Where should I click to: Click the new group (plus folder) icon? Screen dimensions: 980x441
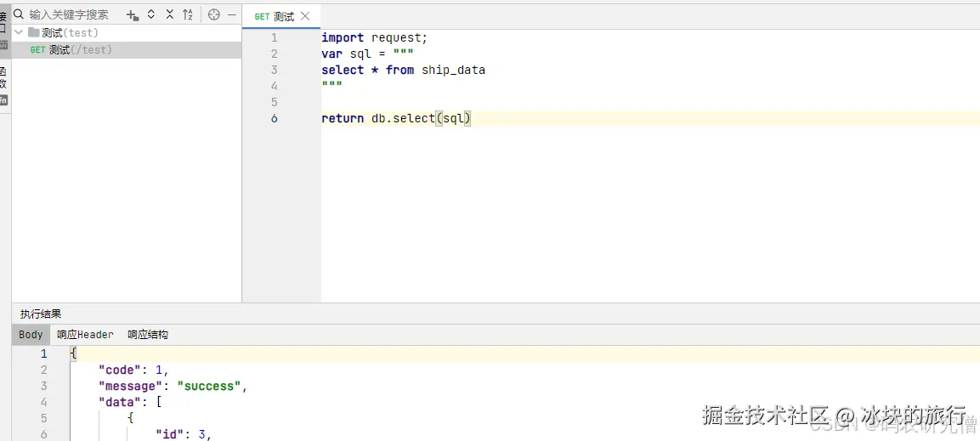click(x=132, y=15)
